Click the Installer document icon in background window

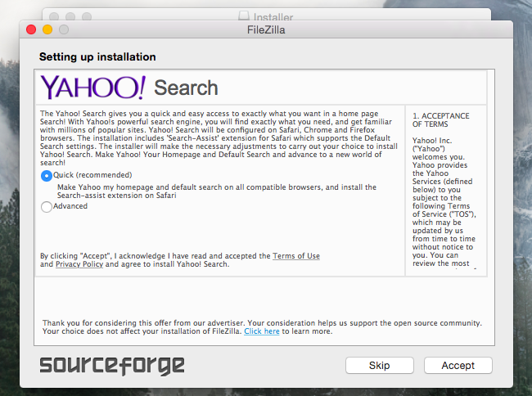pos(243,15)
